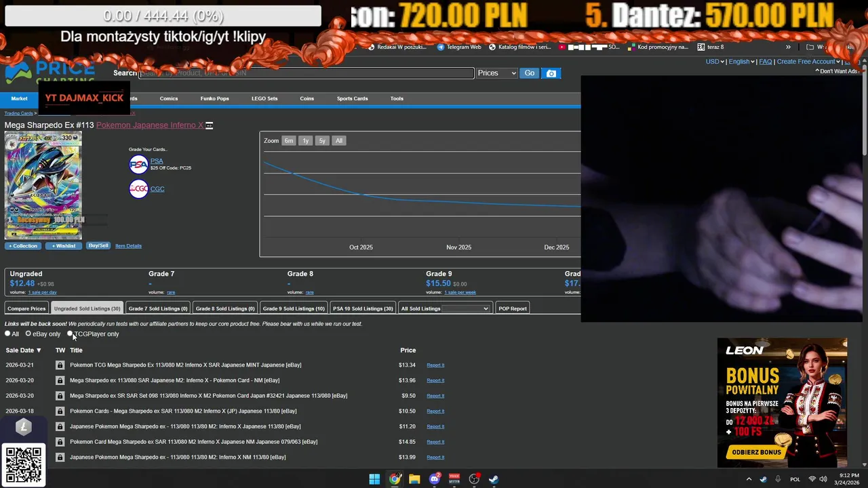Viewport: 868px width, 488px height.
Task: Open Voicemeeter app in the taskbar
Action: (x=454, y=479)
